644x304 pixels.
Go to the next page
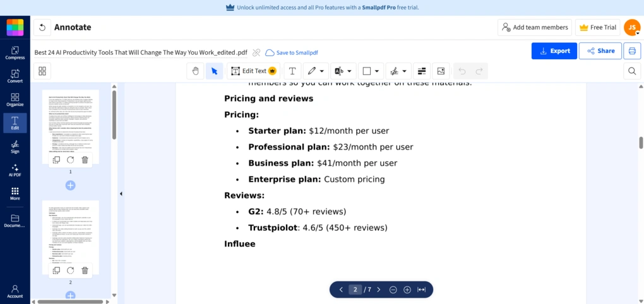[379, 289]
